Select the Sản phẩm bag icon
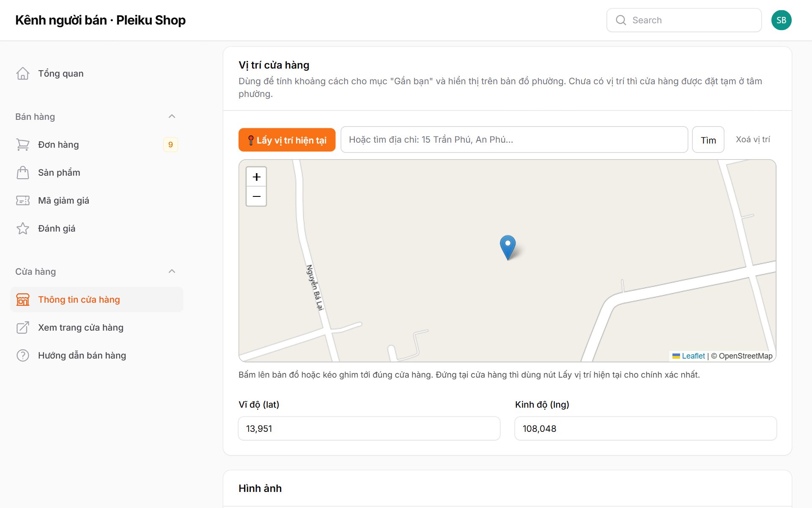This screenshot has width=812, height=508. point(23,173)
